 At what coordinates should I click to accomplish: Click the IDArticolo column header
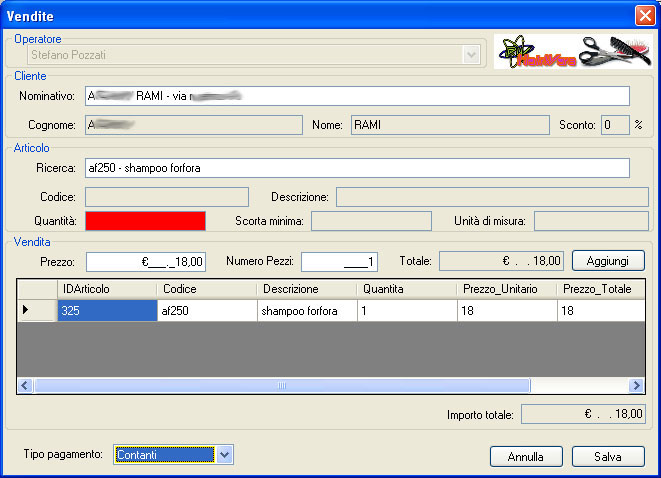pos(107,289)
